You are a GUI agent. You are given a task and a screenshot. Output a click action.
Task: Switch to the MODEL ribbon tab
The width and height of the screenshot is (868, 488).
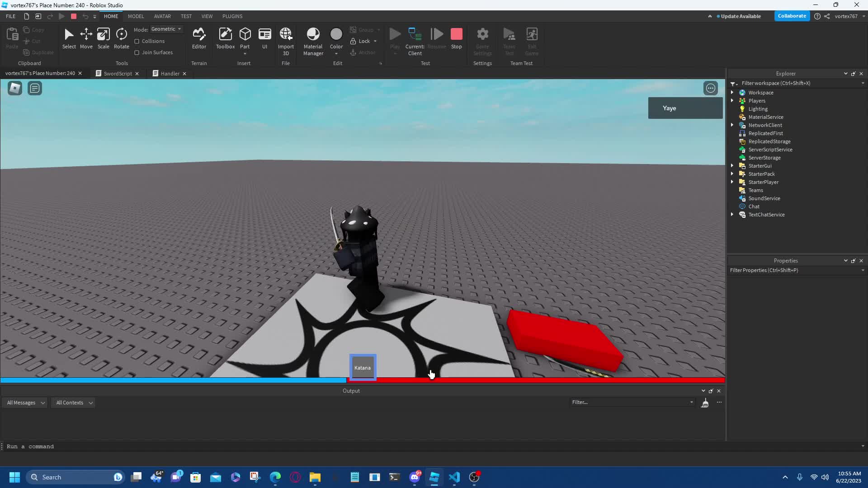coord(136,16)
